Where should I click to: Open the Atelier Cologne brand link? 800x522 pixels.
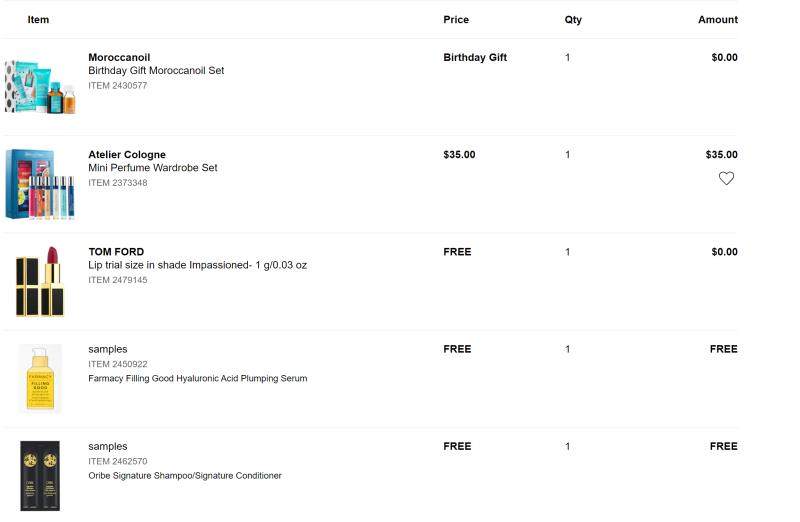[127, 155]
